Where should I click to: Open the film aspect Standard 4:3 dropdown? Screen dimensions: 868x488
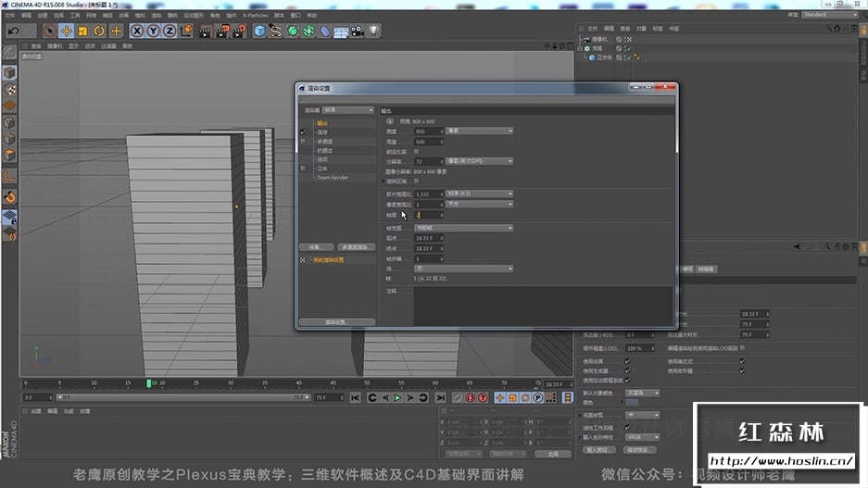coord(480,194)
